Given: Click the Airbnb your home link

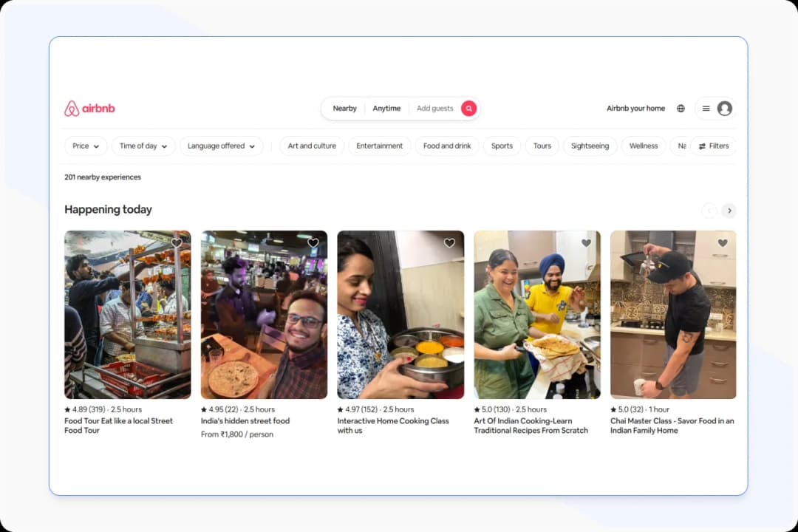Looking at the screenshot, I should pos(635,108).
